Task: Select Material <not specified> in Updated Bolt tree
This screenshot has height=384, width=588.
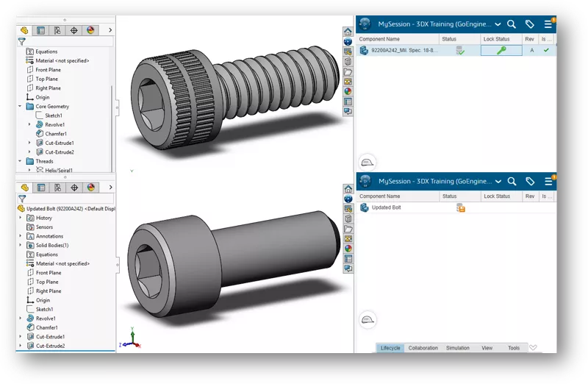Action: click(58, 263)
